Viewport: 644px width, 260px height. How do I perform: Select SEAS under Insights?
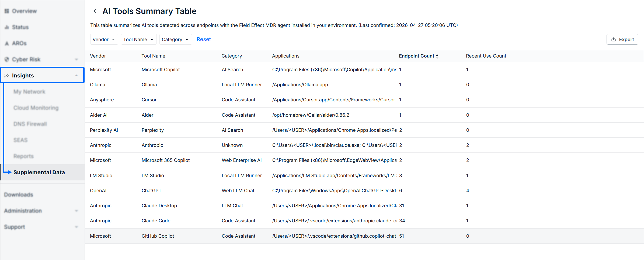click(x=20, y=140)
